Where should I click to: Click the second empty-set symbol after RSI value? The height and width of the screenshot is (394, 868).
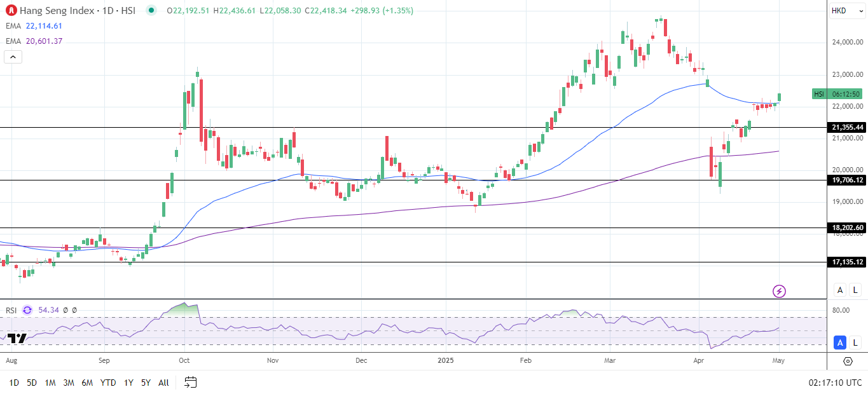click(x=75, y=310)
